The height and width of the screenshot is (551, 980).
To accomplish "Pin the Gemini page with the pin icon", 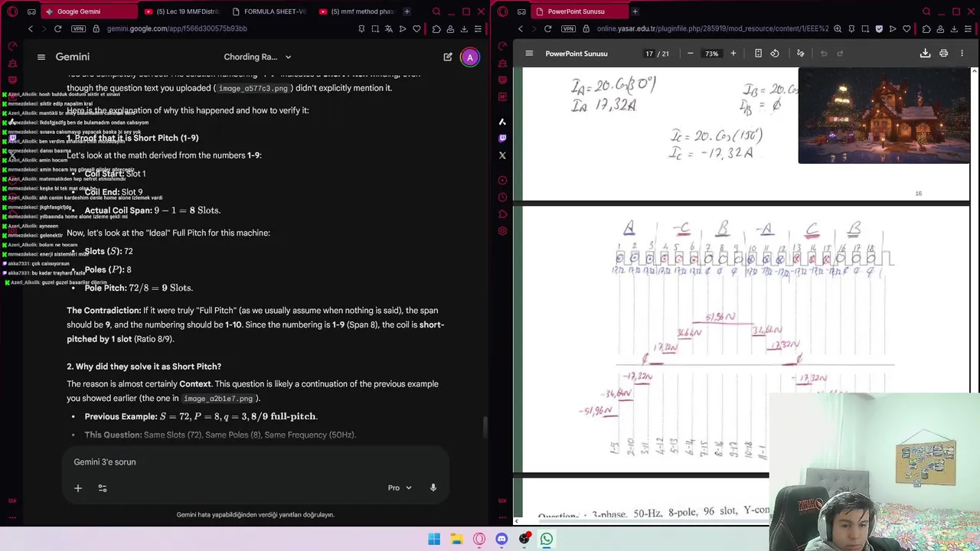I will (x=361, y=28).
